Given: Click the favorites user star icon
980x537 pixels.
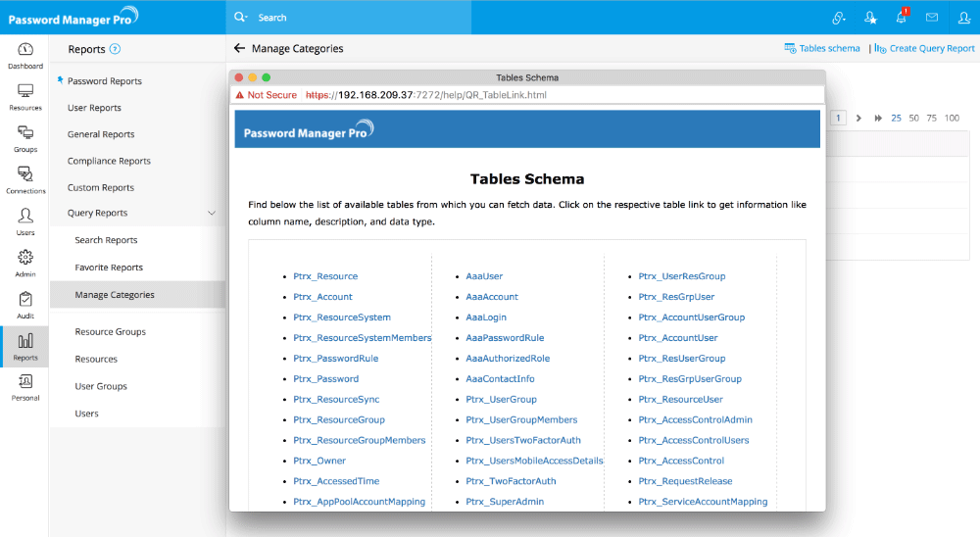Looking at the screenshot, I should pyautogui.click(x=870, y=18).
